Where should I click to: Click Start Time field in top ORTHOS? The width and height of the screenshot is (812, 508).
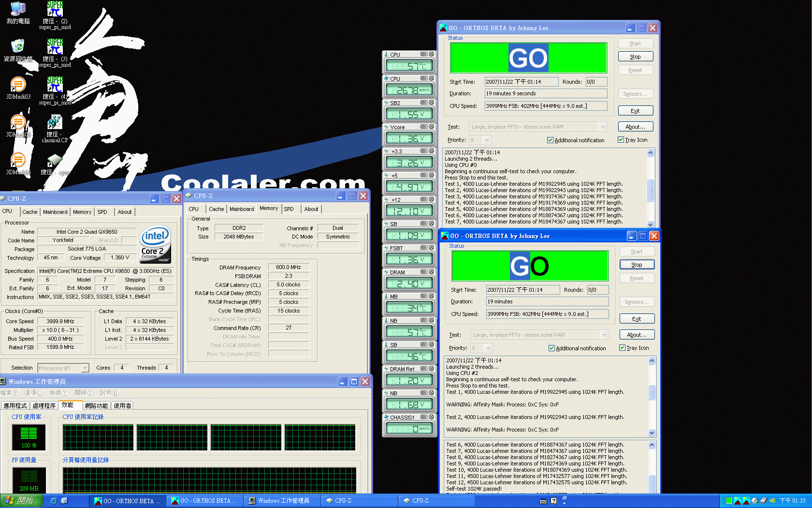click(522, 82)
